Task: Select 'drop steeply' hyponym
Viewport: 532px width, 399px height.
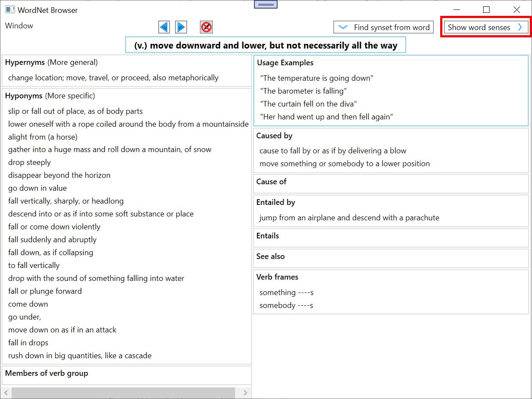Action: 29,162
